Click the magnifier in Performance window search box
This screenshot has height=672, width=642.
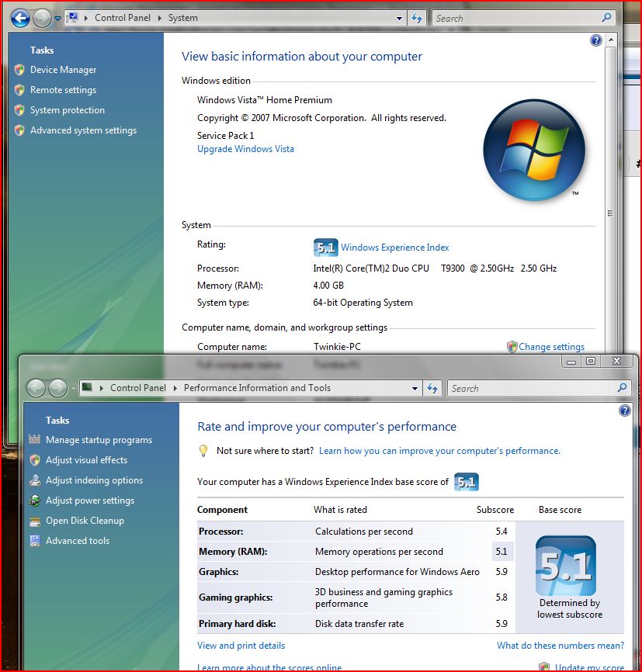(622, 388)
